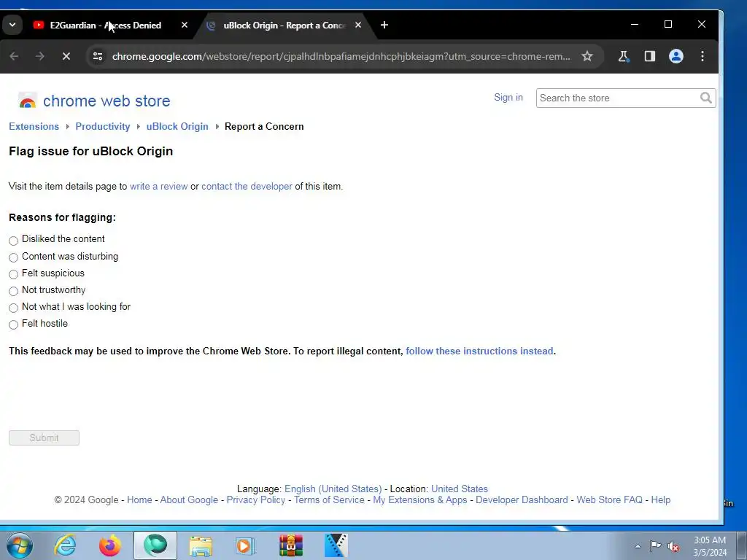Open the Developer Dashboard footer link
Viewport: 747px width, 560px height.
click(x=522, y=500)
